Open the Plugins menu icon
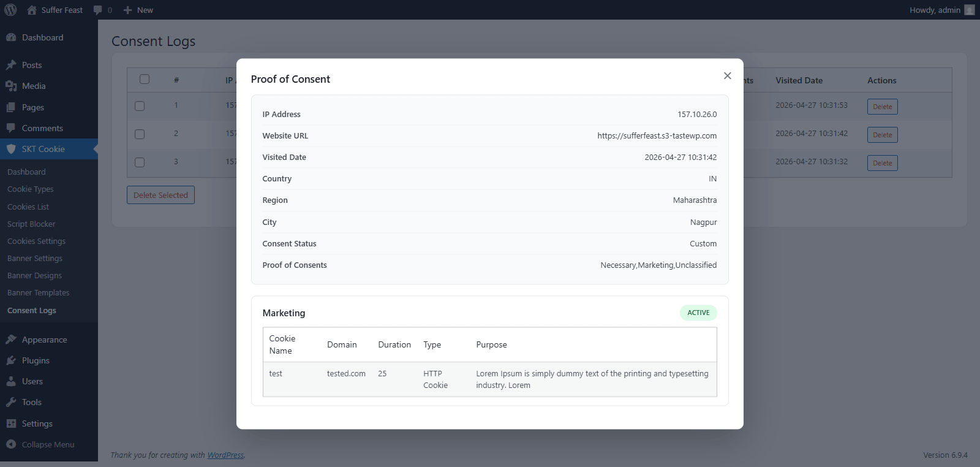 pyautogui.click(x=11, y=360)
